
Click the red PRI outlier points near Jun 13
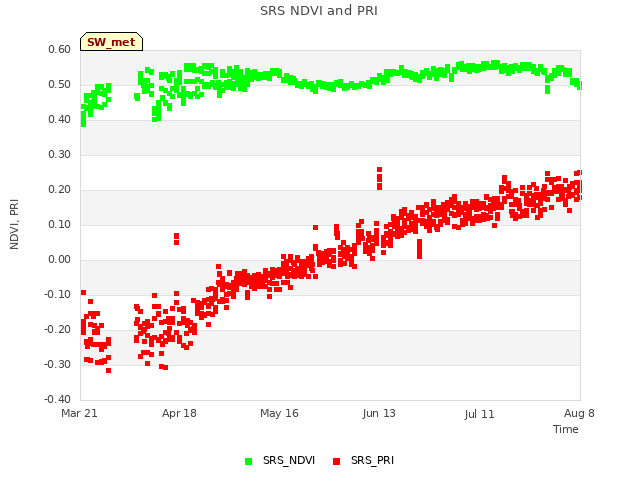[380, 178]
